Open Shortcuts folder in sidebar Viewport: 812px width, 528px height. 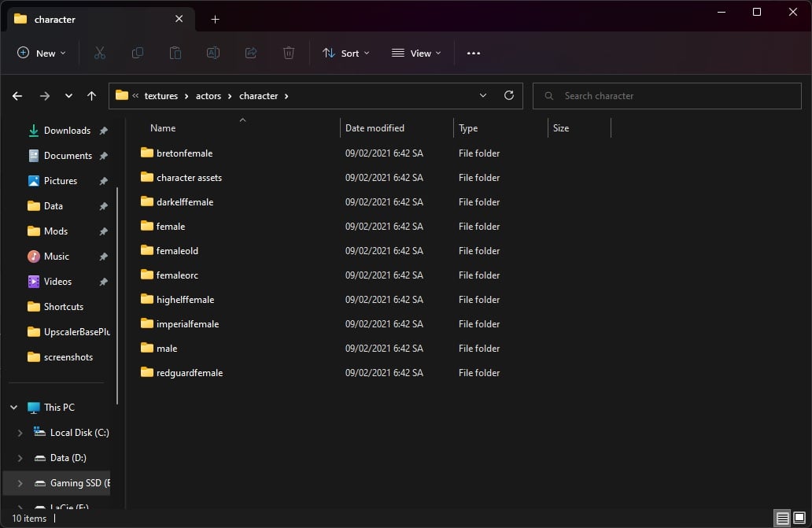63,306
